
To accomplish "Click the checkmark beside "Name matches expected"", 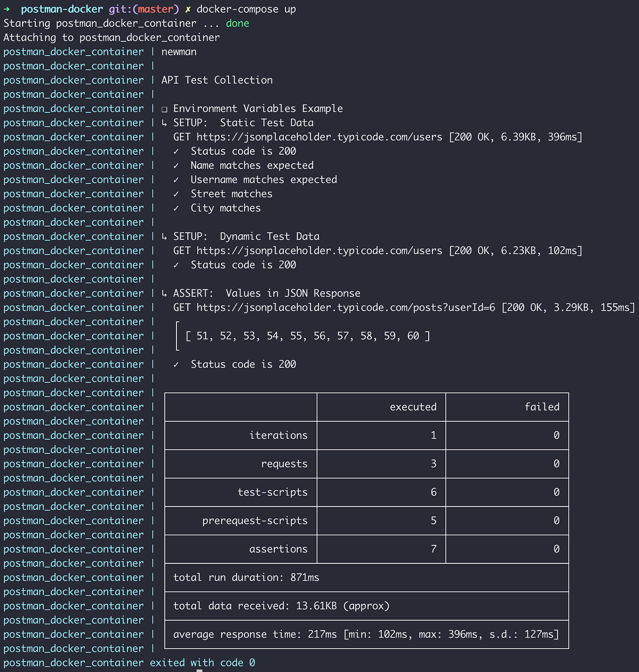I will [x=176, y=165].
